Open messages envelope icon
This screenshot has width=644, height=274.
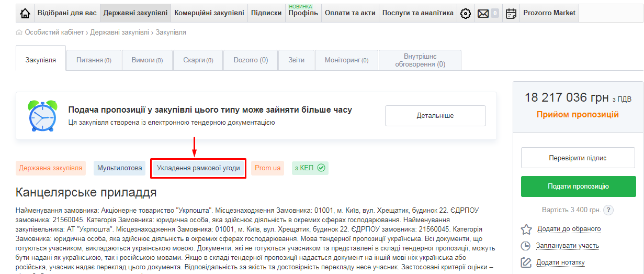[x=483, y=14]
